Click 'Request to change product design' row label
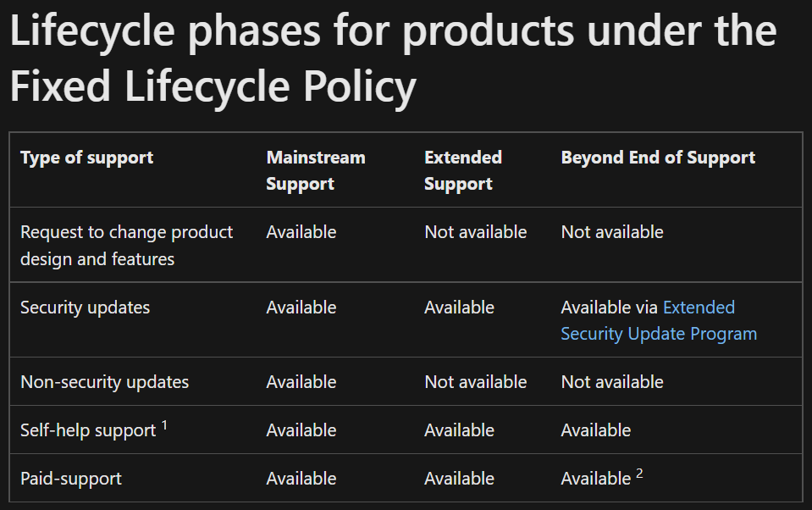Screen dimensions: 812x510 coord(126,245)
